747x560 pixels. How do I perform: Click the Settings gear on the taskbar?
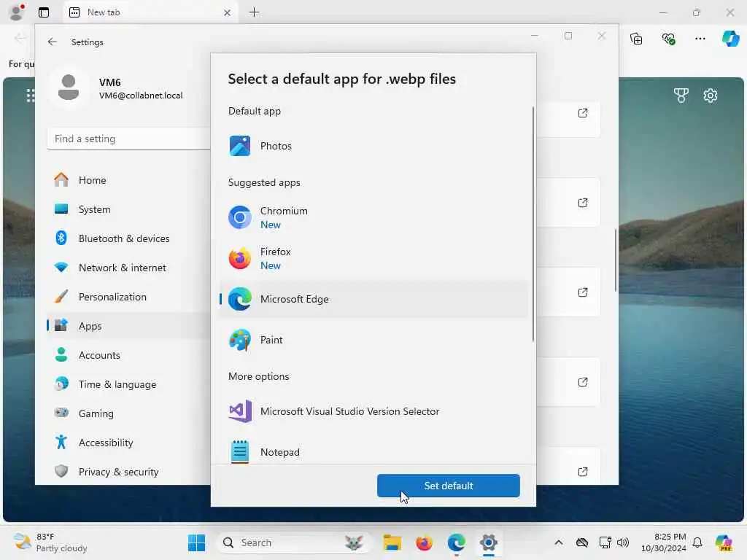point(488,542)
